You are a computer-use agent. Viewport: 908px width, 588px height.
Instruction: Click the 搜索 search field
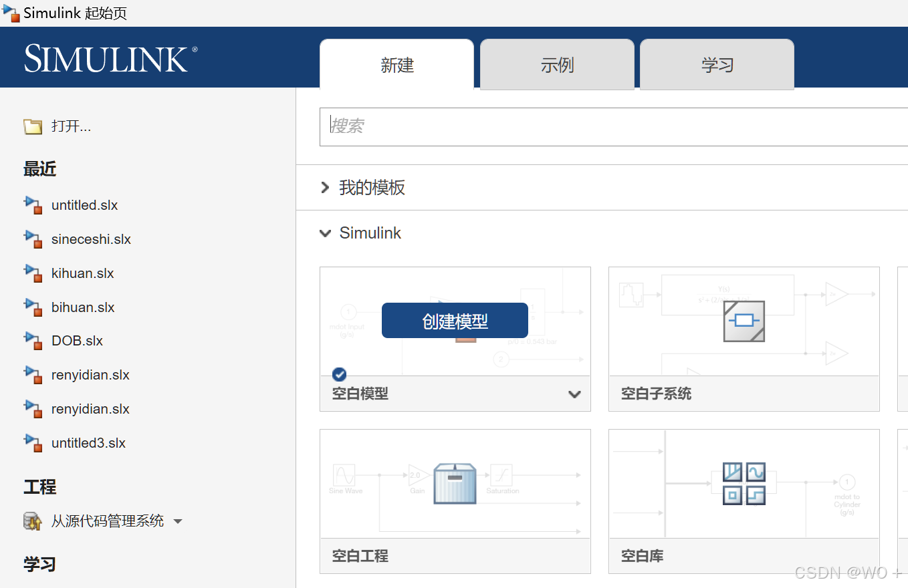614,127
